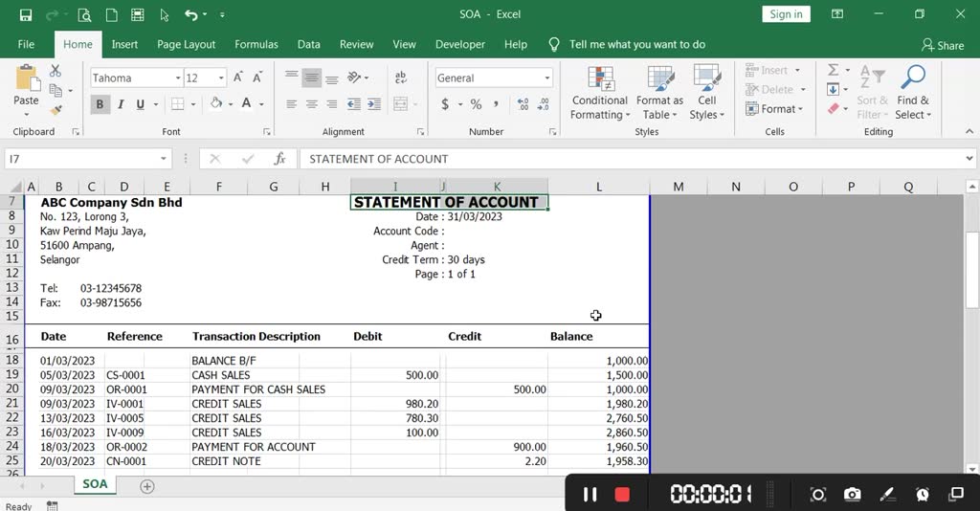Add a new sheet with plus button
980x511 pixels.
pyautogui.click(x=146, y=487)
